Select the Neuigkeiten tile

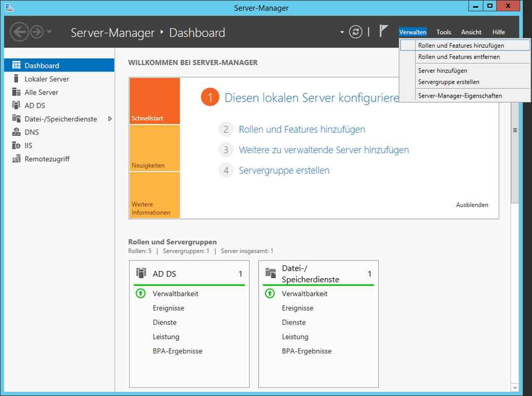[155, 148]
